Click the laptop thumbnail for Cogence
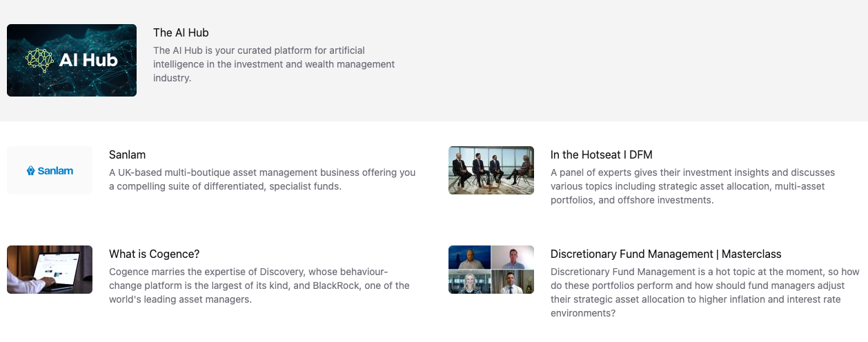Image resolution: width=868 pixels, height=342 pixels. point(50,270)
